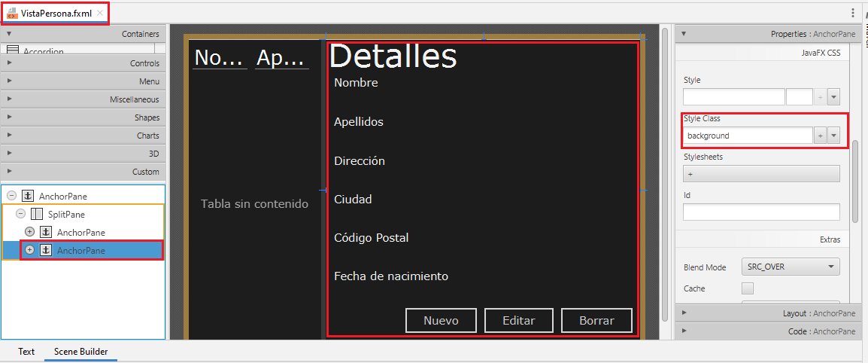This screenshot has width=868, height=363.
Task: Click the Editar button in preview
Action: point(519,320)
